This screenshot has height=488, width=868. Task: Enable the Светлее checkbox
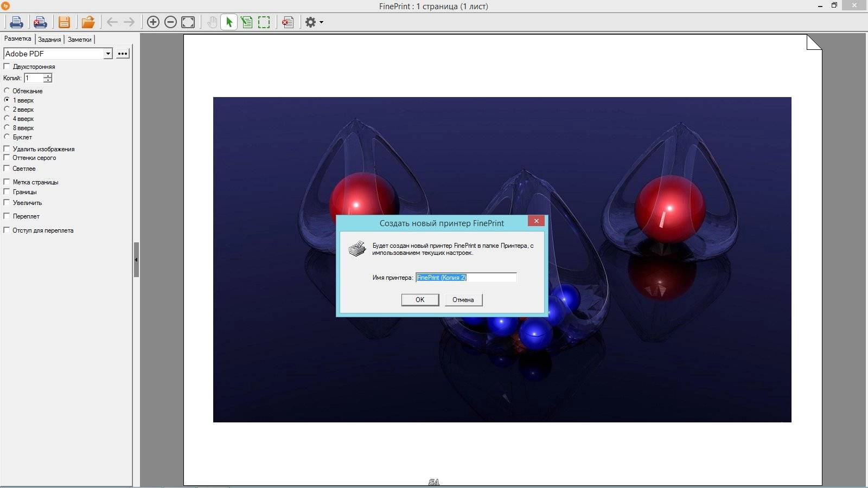[7, 168]
